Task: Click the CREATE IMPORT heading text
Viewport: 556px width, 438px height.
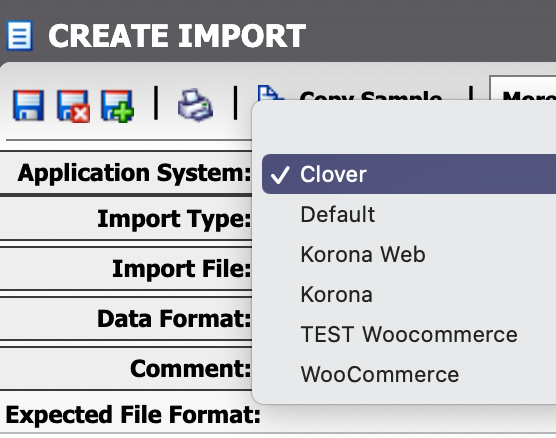Action: 177,35
